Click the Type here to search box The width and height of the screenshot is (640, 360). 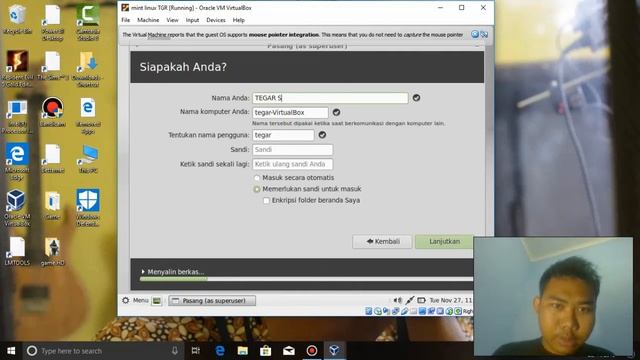click(103, 351)
